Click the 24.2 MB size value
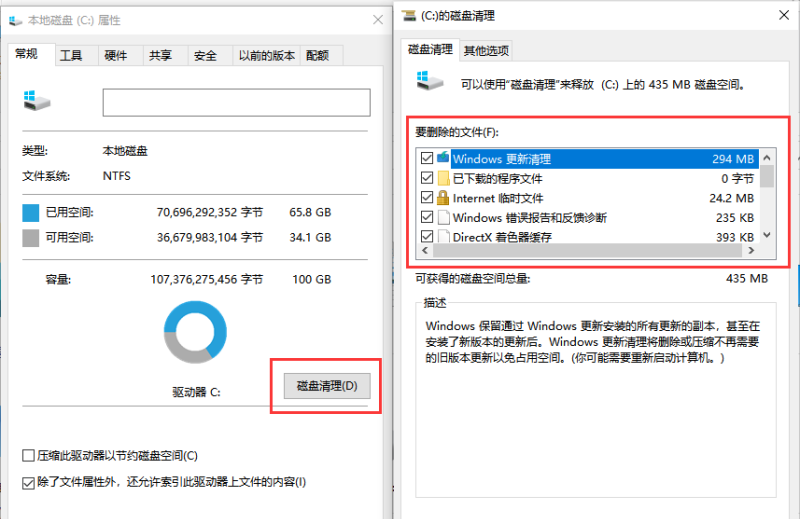The image size is (800, 519). click(x=731, y=198)
